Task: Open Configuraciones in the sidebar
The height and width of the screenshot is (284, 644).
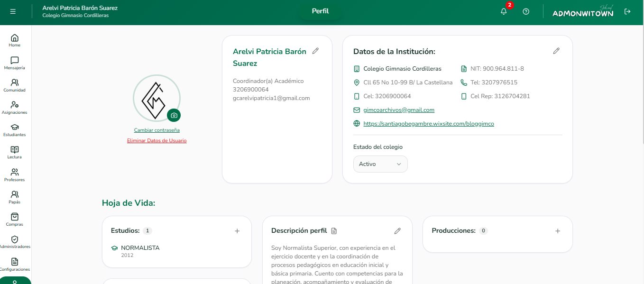Action: click(15, 265)
